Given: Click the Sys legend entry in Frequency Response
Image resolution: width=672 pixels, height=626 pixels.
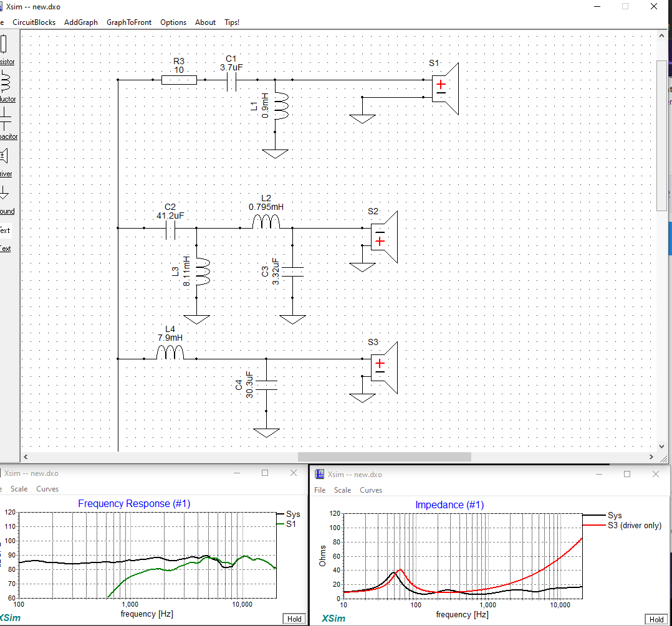Looking at the screenshot, I should point(289,514).
